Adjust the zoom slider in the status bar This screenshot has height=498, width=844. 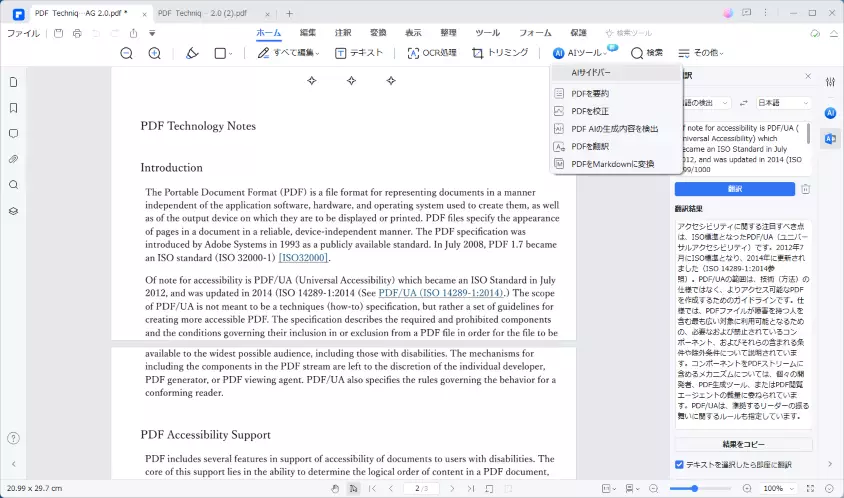pyautogui.click(x=696, y=488)
